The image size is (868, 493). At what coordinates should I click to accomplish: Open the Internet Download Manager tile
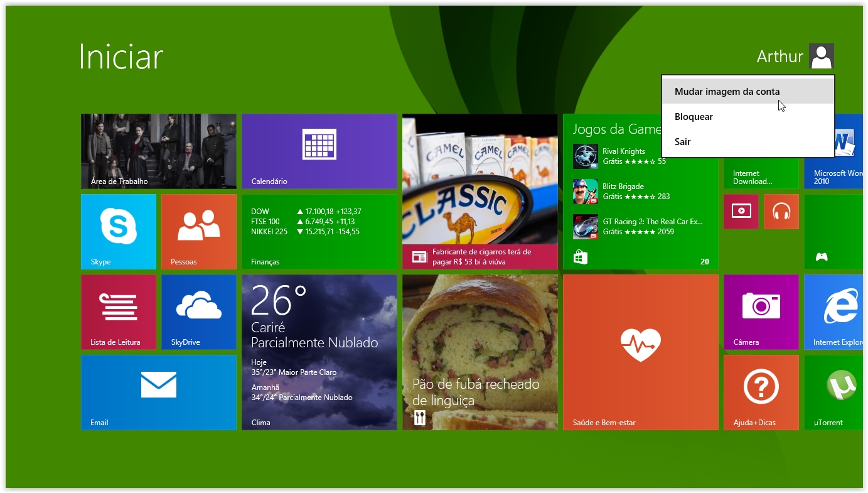click(x=761, y=173)
